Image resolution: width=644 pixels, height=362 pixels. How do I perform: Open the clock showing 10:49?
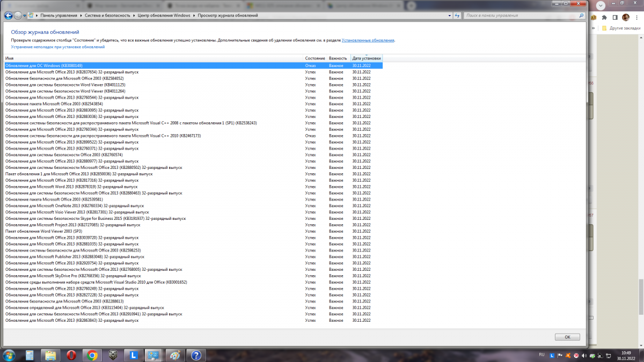click(626, 355)
